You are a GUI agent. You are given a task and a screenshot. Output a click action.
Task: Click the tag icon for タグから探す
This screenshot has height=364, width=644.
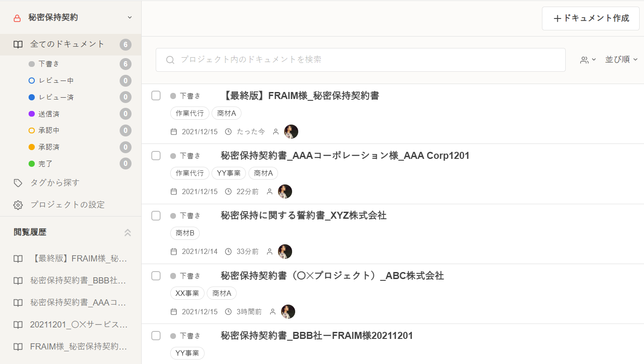pos(18,183)
